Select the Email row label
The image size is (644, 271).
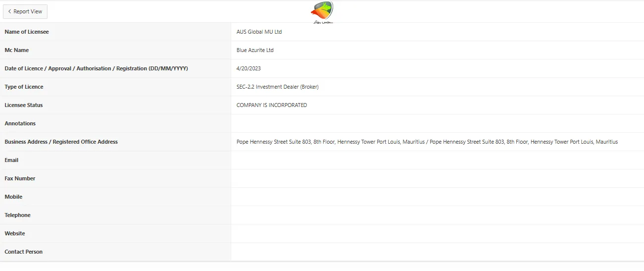point(11,160)
